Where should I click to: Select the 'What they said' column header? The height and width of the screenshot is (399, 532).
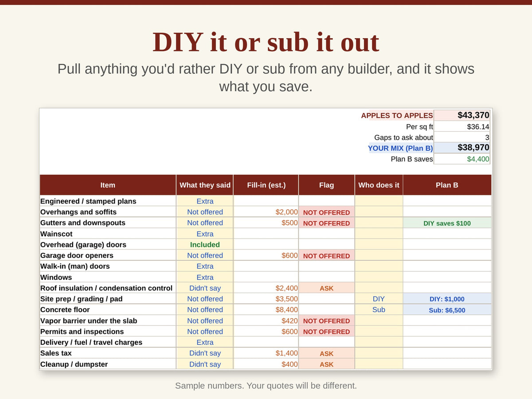(205, 185)
